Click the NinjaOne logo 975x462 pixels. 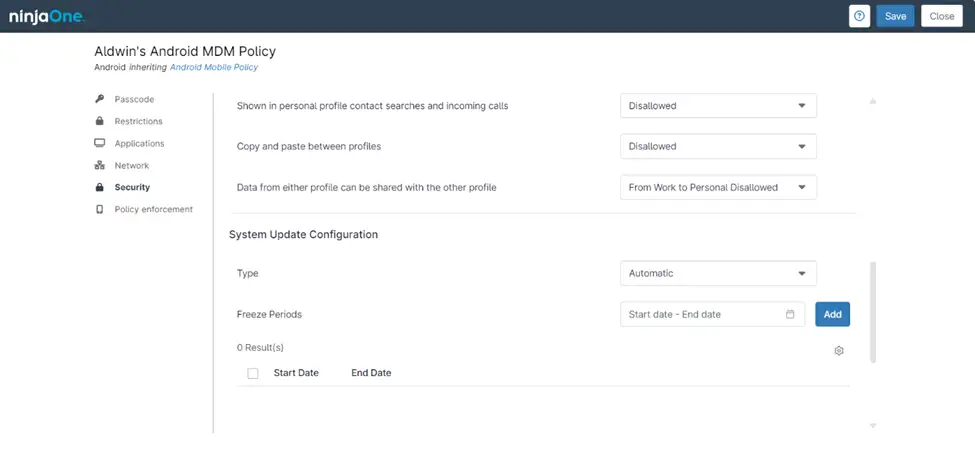coord(47,17)
